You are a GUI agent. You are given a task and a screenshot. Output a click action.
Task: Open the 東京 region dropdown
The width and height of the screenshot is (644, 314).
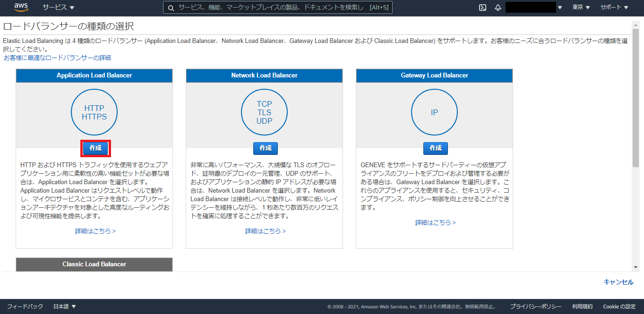click(581, 8)
